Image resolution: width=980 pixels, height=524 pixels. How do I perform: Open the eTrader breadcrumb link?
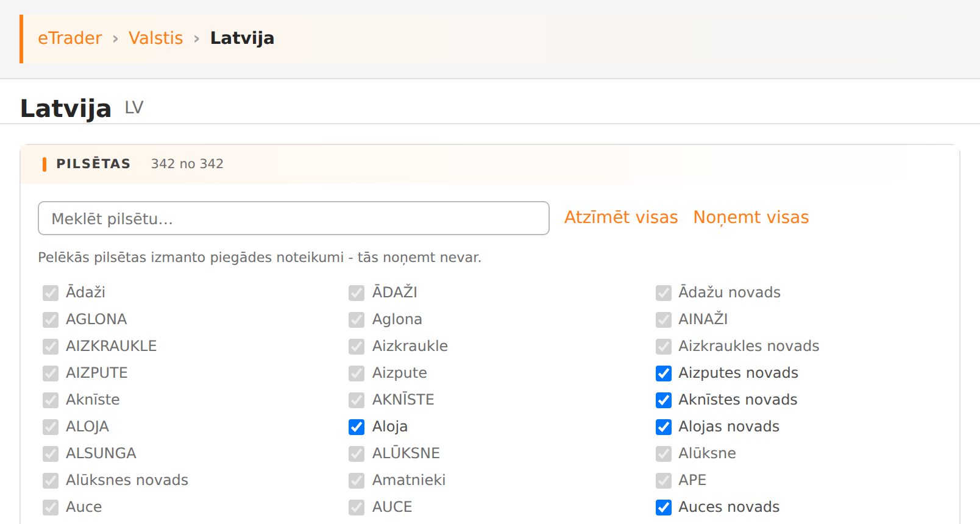(x=69, y=38)
